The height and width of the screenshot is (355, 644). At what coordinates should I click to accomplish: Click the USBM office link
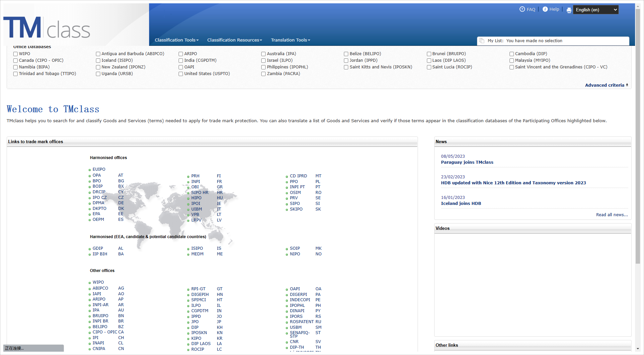pos(295,327)
